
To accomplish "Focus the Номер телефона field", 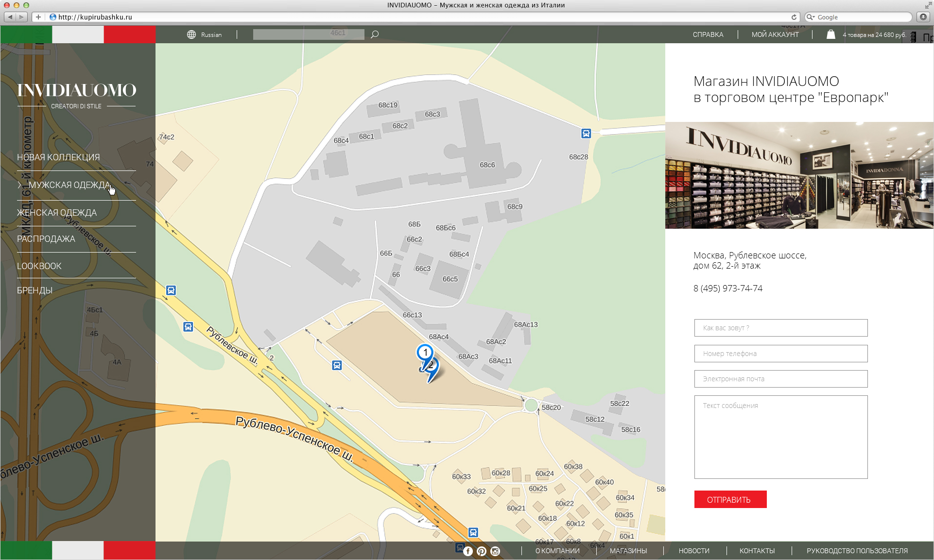I will click(x=781, y=354).
